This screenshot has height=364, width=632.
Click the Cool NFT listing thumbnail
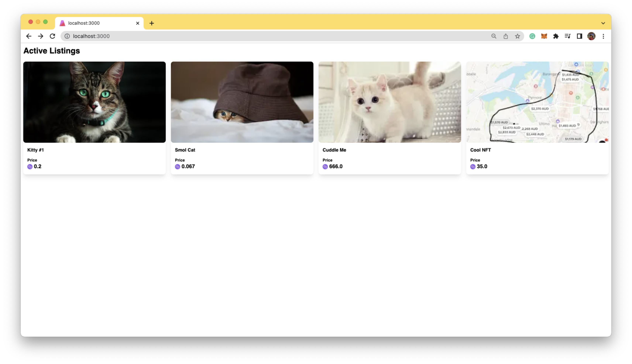537,102
